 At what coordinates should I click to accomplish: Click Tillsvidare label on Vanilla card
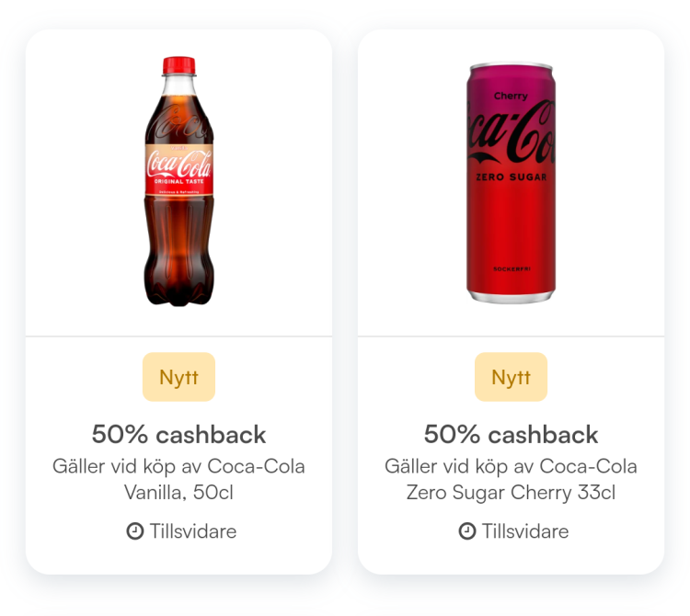pyautogui.click(x=193, y=531)
